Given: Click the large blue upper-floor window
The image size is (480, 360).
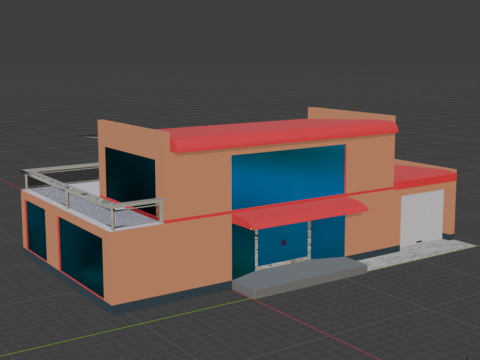Looking at the screenshot, I should click(x=288, y=177).
